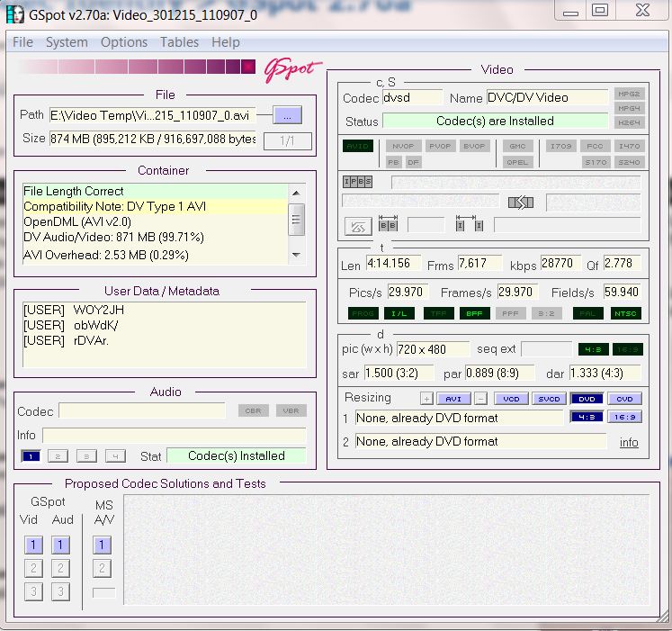Select AVI resizing format
Image resolution: width=672 pixels, height=631 pixels.
[x=453, y=399]
